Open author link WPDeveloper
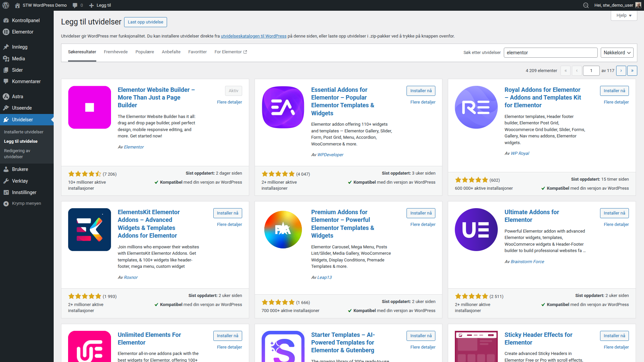 tap(330, 155)
